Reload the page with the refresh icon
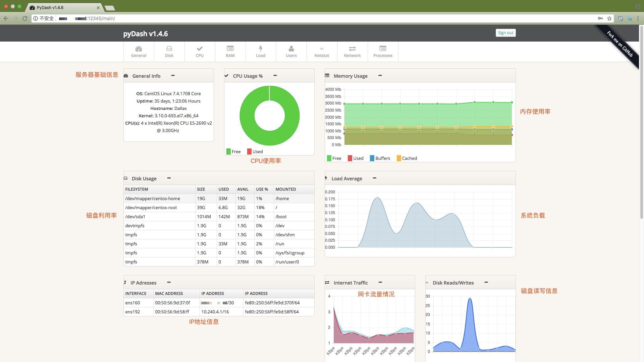This screenshot has width=644, height=362. 25,18
